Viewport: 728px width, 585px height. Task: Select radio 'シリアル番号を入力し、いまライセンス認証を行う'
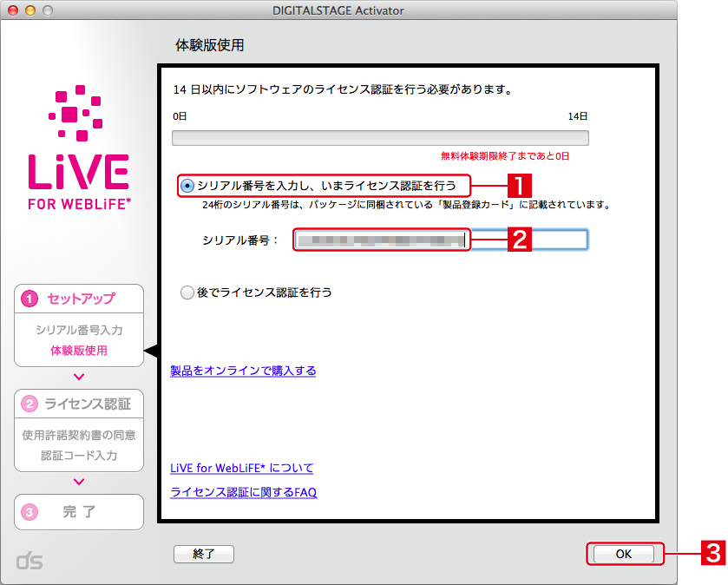point(187,187)
